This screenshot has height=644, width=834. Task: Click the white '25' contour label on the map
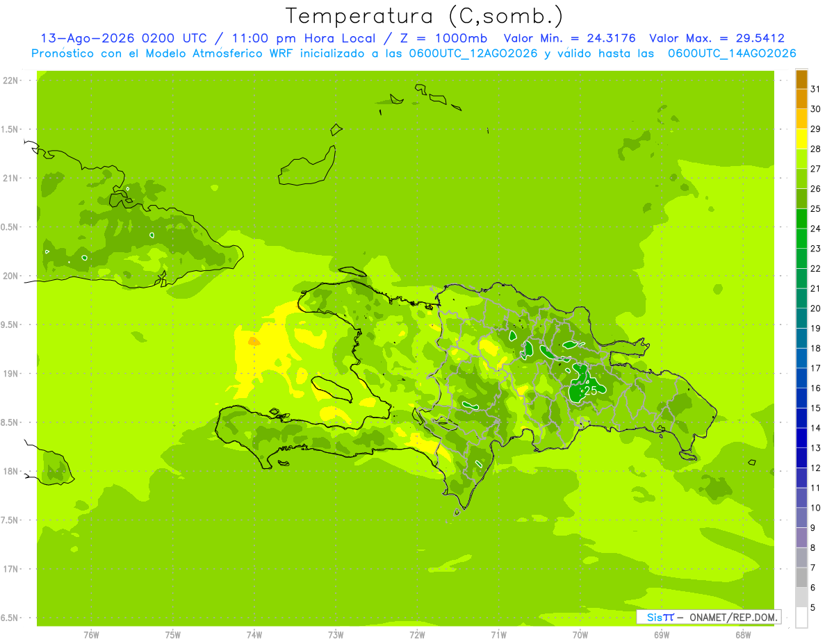591,390
